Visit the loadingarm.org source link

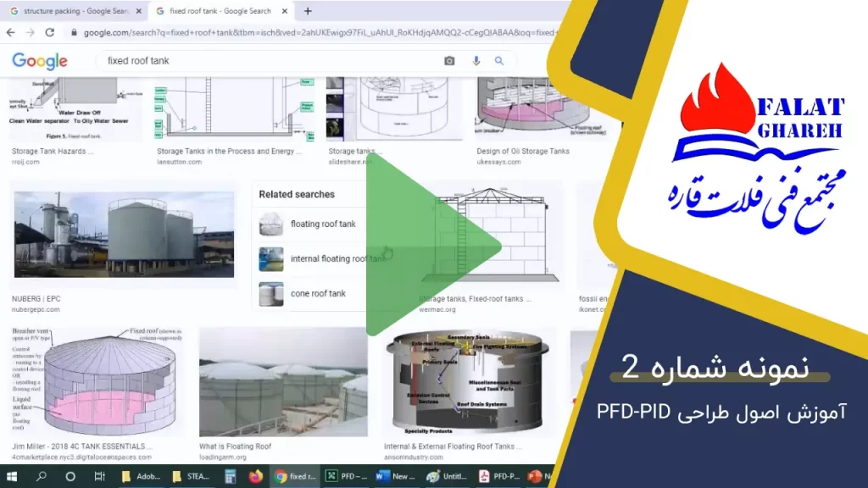pos(223,457)
